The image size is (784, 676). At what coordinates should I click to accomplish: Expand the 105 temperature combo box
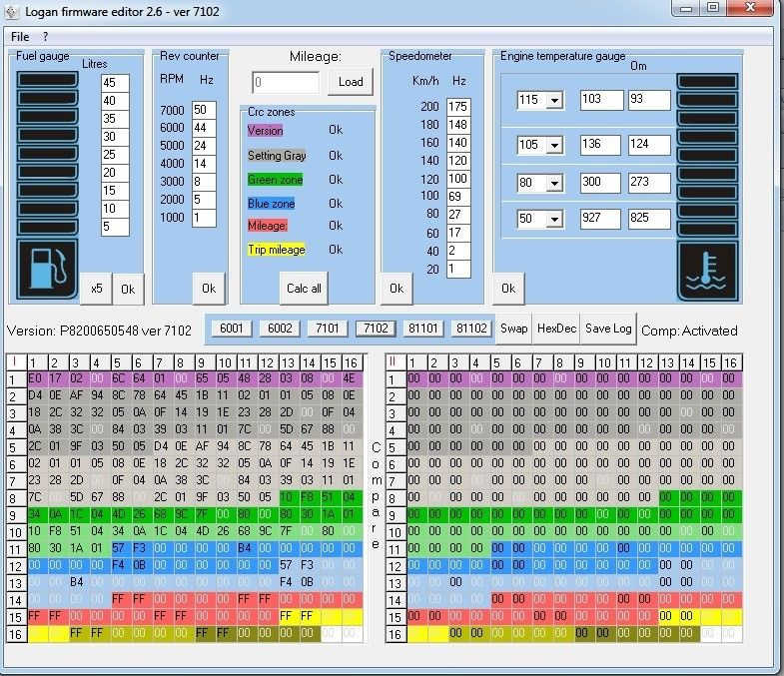click(x=554, y=145)
